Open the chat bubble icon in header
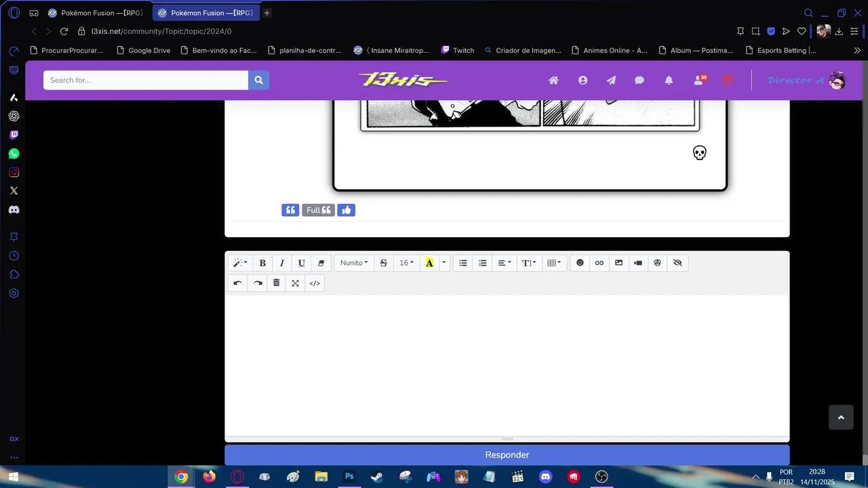868x488 pixels. [x=639, y=80]
